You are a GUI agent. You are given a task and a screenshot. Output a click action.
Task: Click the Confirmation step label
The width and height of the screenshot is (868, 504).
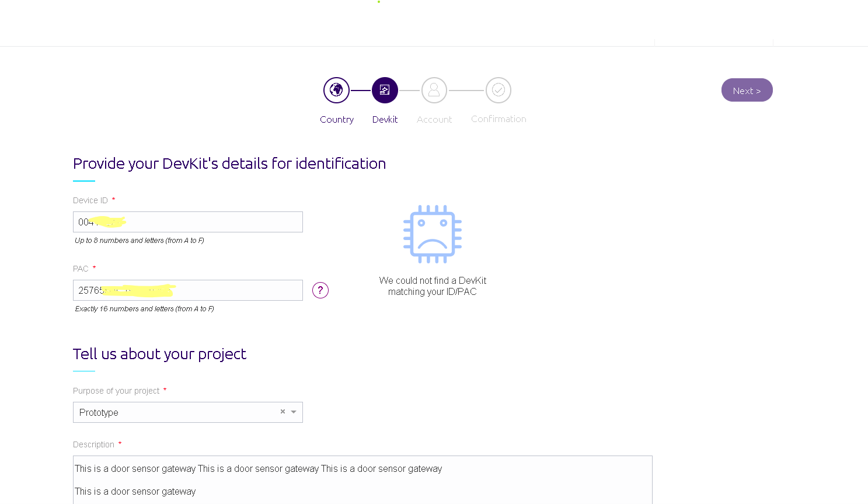[499, 119]
